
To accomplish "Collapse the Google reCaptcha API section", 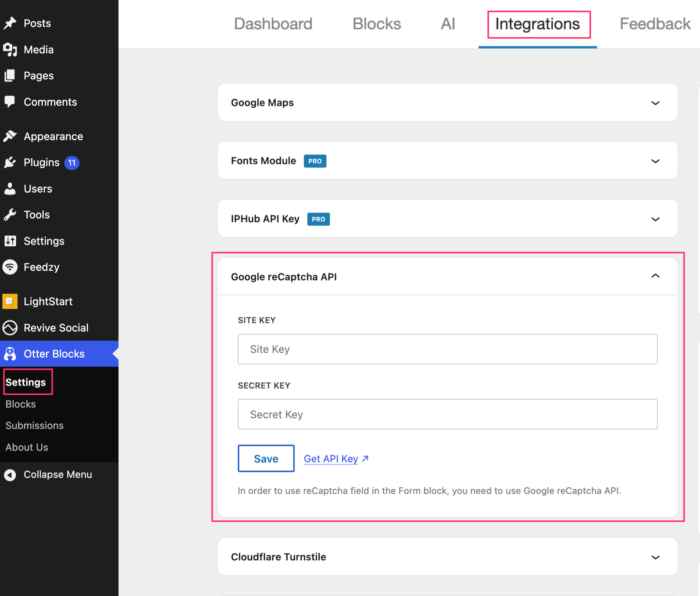I will tap(655, 276).
